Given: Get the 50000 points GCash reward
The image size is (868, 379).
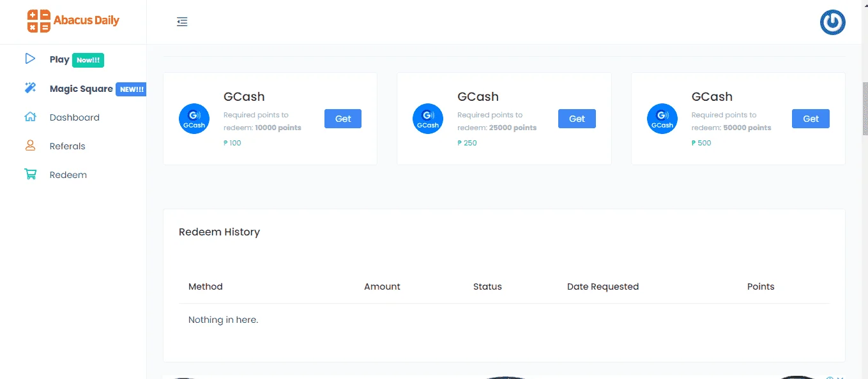Looking at the screenshot, I should [x=811, y=119].
